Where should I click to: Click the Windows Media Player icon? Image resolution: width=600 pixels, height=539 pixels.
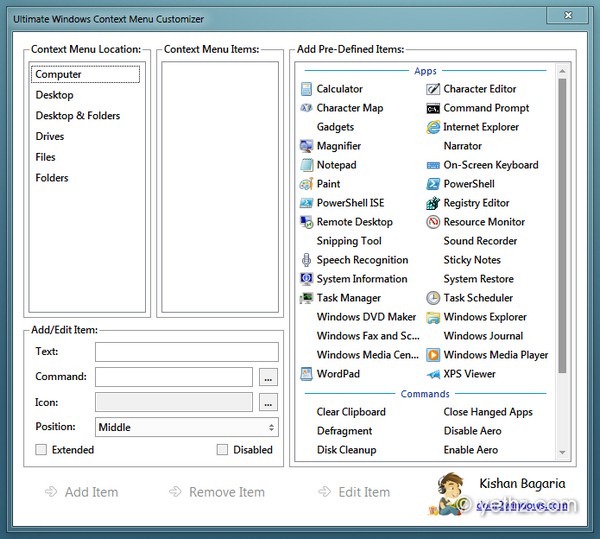[433, 355]
